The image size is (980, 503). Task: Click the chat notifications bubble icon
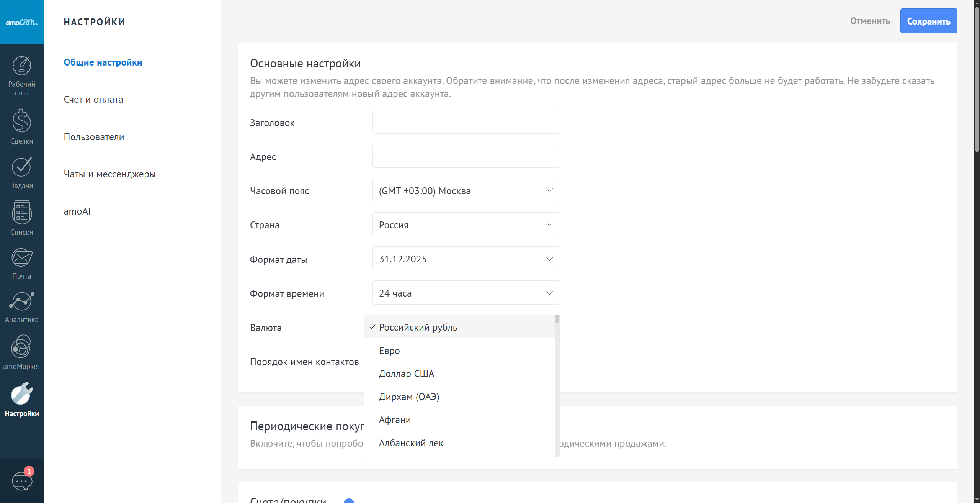click(22, 481)
